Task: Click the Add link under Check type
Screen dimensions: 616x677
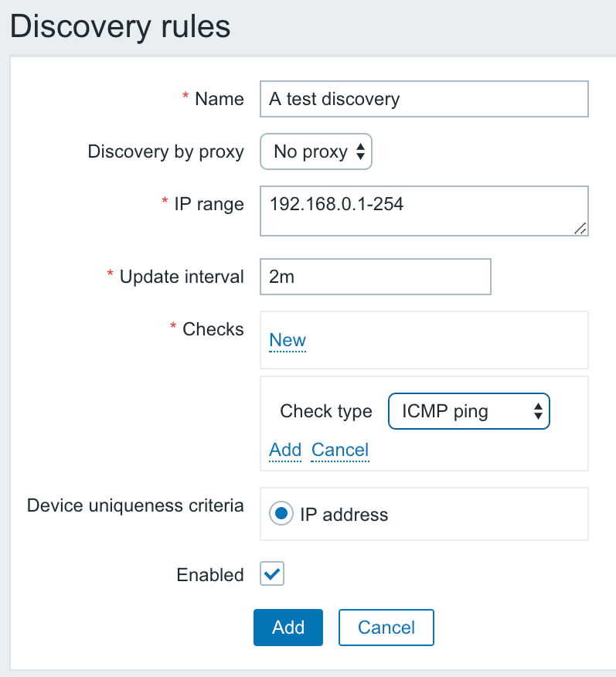Action: [x=285, y=450]
